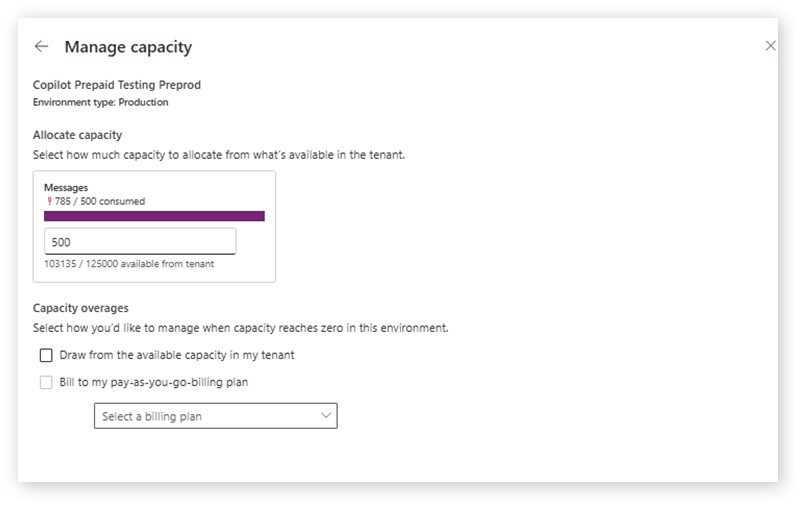This screenshot has width=801, height=505.
Task: Click the Allocate capacity section heading
Action: [x=77, y=134]
